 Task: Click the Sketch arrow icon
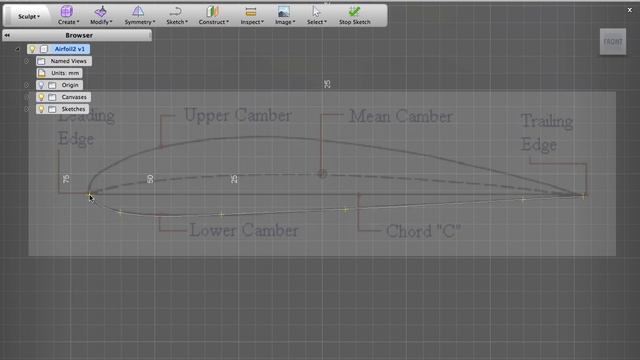pos(176,11)
